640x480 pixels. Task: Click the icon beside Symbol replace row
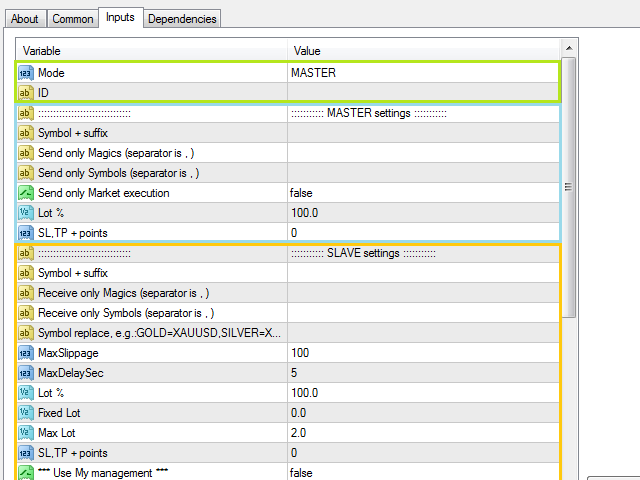coord(25,333)
